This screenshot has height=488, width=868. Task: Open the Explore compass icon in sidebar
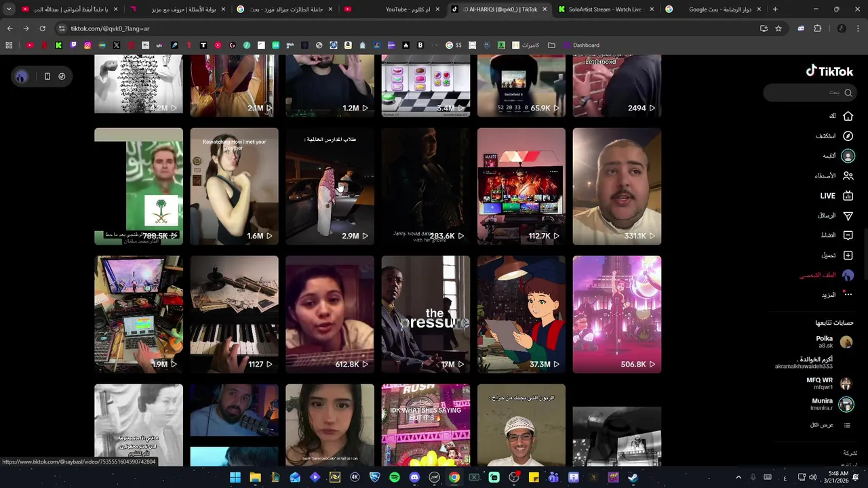tap(848, 136)
